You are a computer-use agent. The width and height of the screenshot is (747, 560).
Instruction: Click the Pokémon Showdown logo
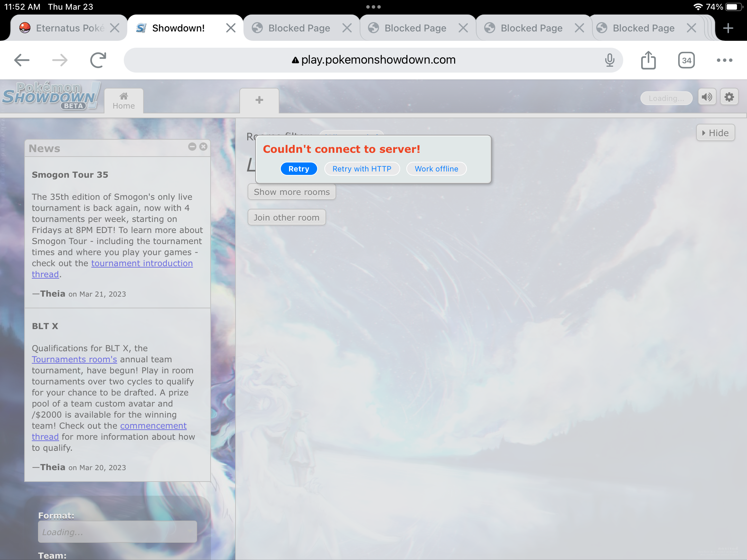[51, 96]
